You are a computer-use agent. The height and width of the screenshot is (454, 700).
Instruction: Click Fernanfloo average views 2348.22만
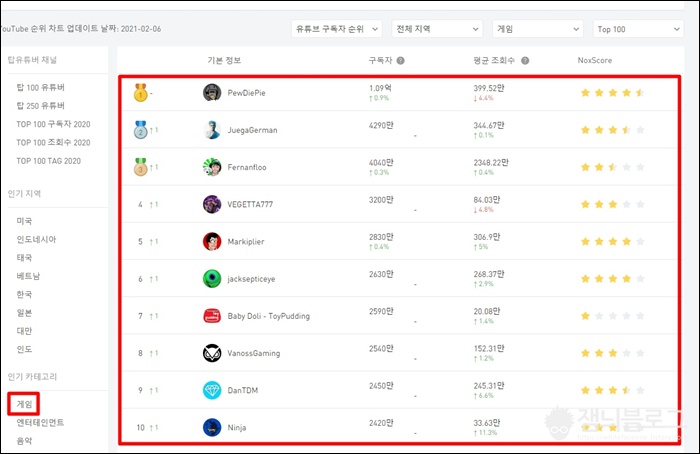[x=491, y=162]
